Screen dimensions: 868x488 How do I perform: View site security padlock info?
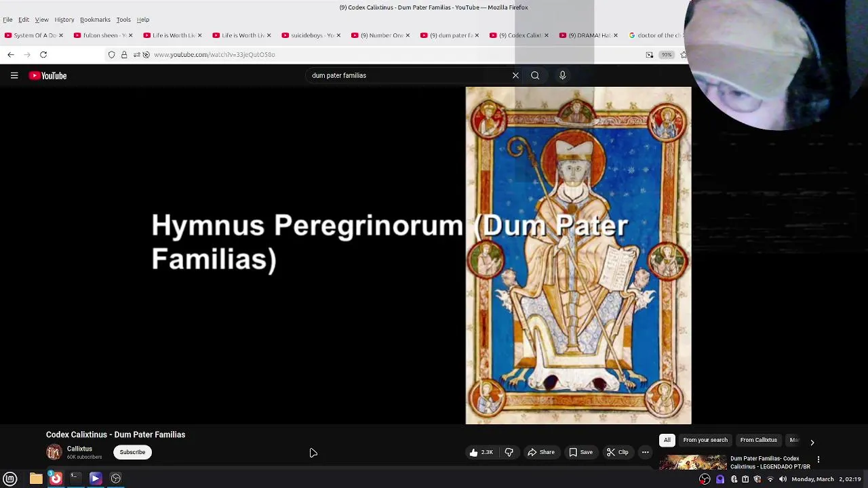tap(124, 54)
